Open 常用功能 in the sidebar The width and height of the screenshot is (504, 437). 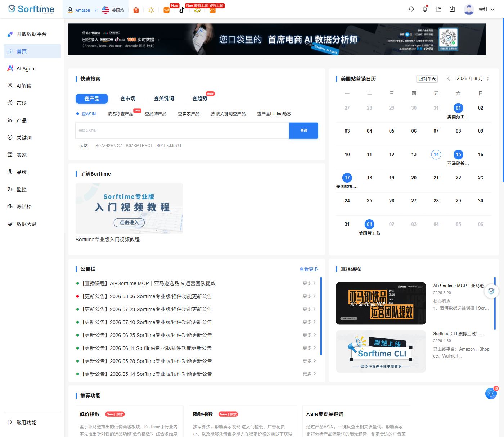[x=32, y=423]
